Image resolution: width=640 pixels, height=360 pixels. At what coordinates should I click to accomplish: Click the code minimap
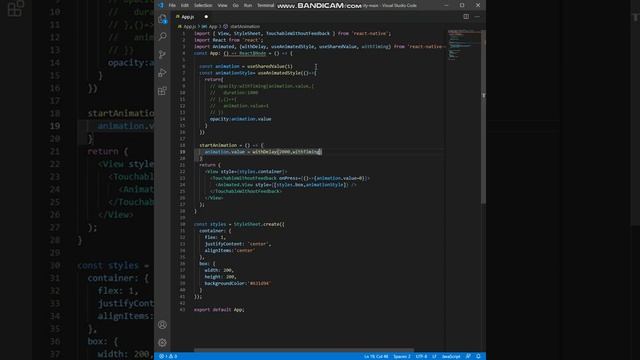464,45
